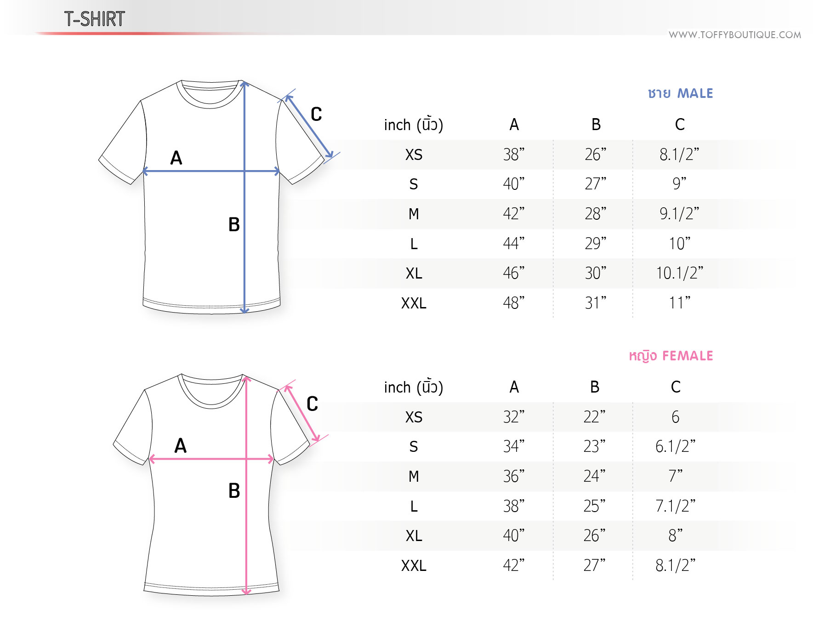Select male XS row size label
824x644 pixels.
click(x=414, y=154)
